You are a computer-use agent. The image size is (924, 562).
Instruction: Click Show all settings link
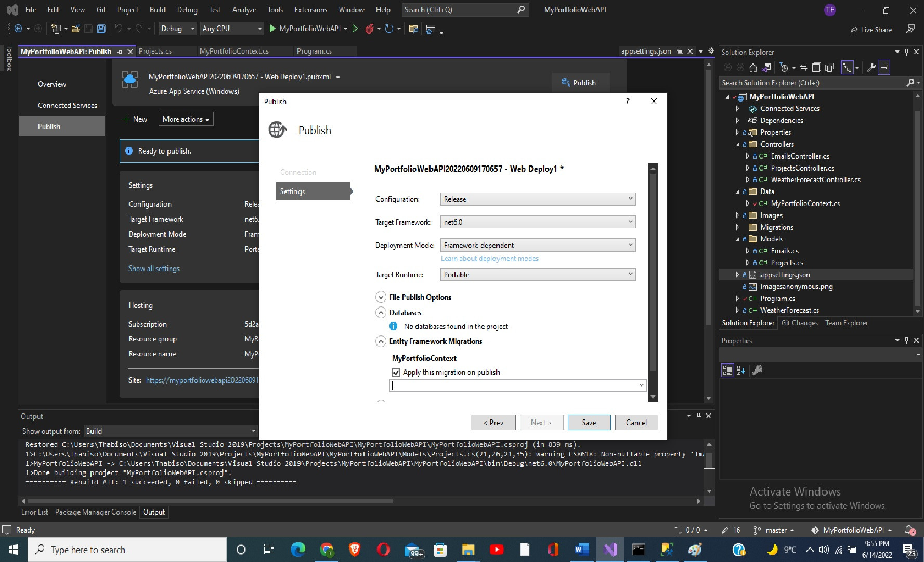(154, 269)
